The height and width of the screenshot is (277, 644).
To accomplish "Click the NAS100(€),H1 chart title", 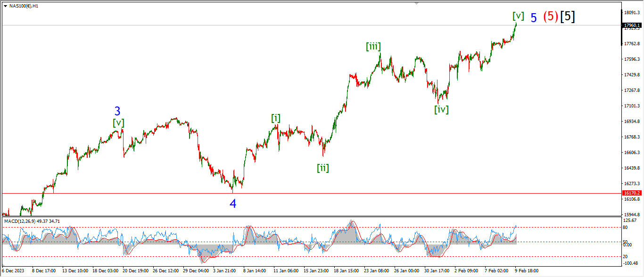I will (24, 6).
